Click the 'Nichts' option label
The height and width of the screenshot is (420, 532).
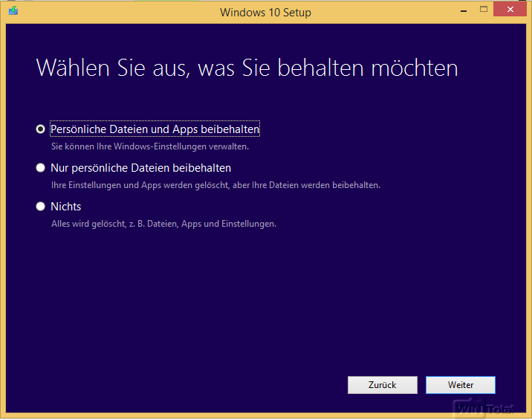[66, 207]
